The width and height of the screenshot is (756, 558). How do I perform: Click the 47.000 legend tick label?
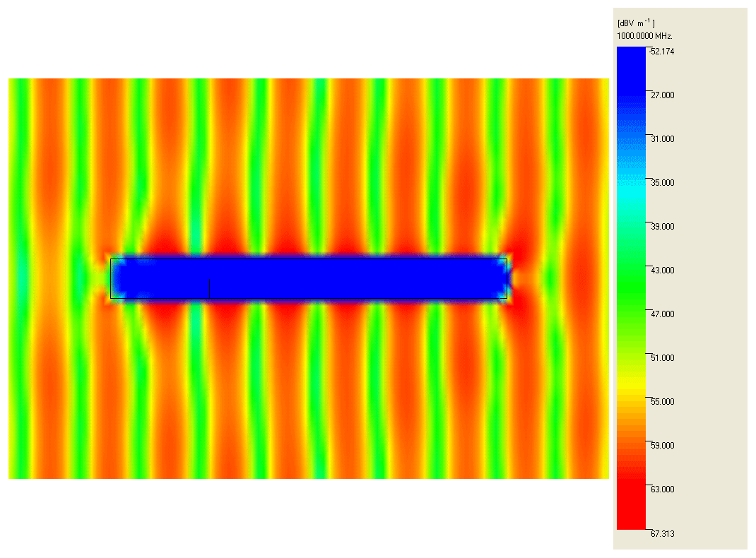(x=662, y=314)
